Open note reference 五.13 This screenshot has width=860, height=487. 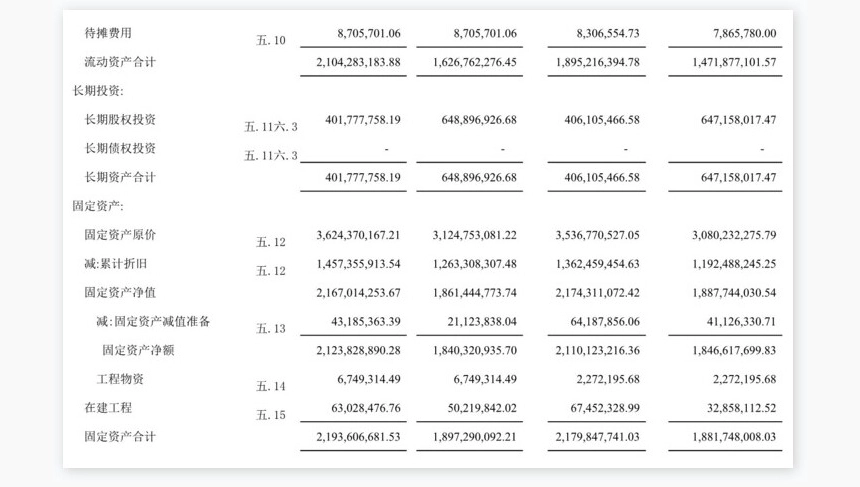(271, 328)
